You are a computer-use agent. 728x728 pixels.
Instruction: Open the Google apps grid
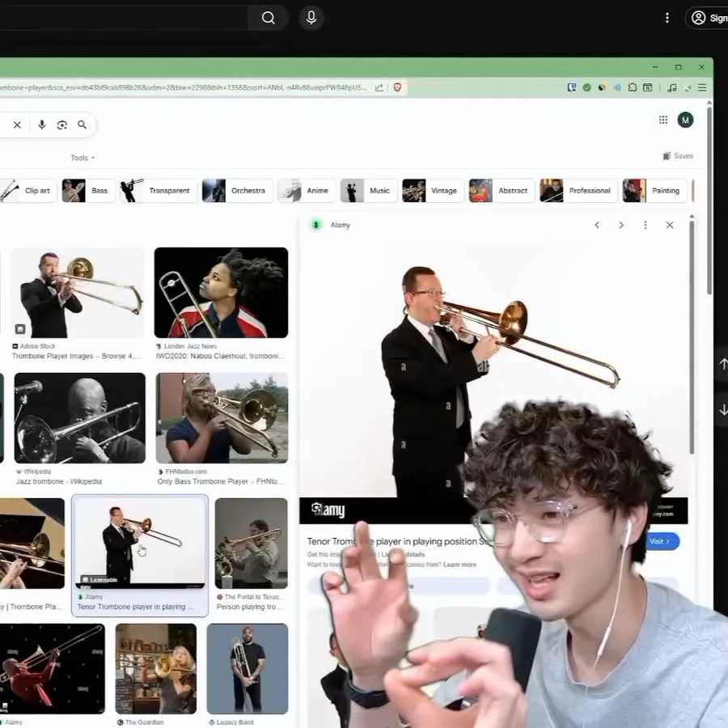[663, 120]
